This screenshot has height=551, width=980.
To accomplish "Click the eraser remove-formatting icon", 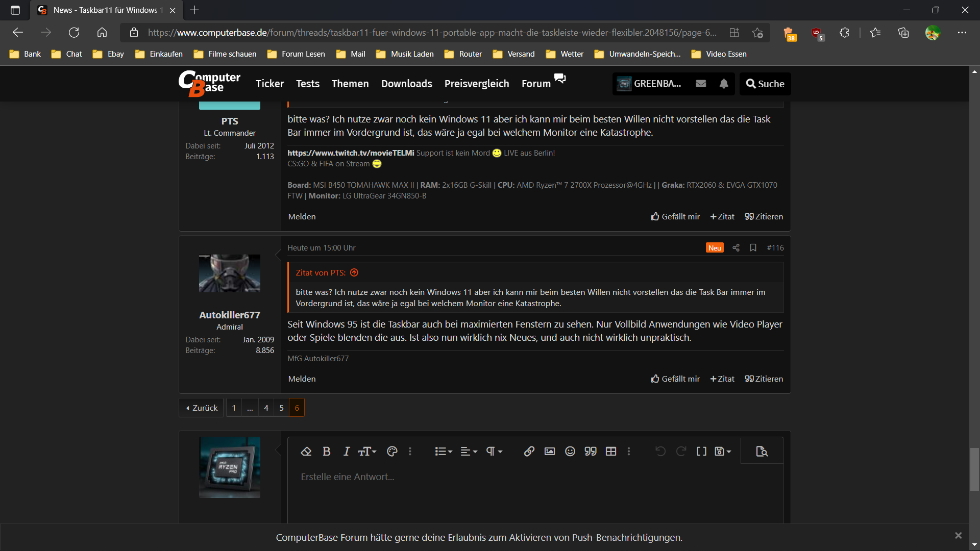I will click(306, 452).
